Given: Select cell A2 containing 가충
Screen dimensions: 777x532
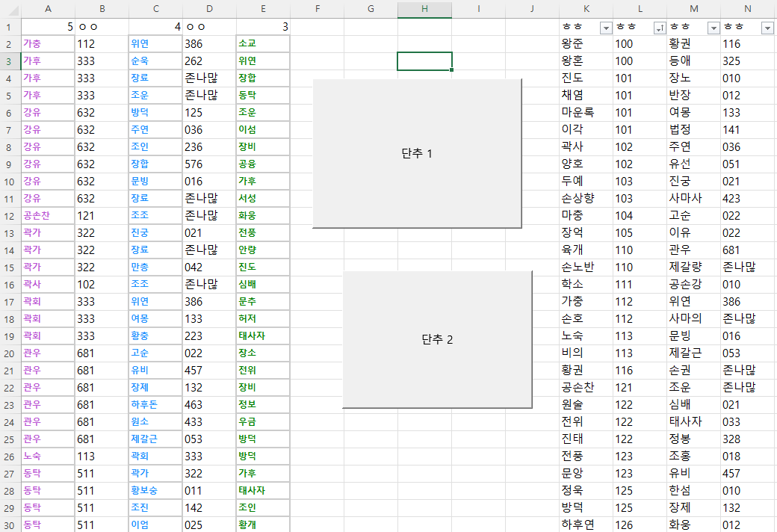Looking at the screenshot, I should point(48,44).
